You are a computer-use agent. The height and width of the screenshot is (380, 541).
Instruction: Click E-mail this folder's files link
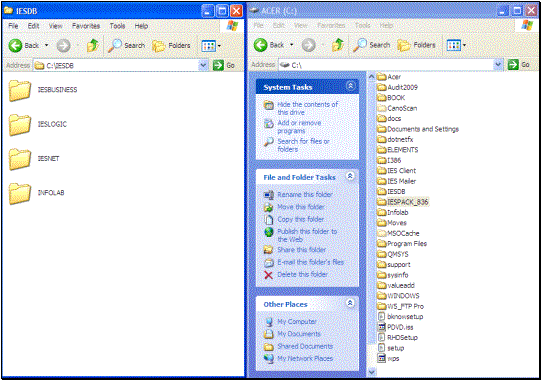pos(311,262)
